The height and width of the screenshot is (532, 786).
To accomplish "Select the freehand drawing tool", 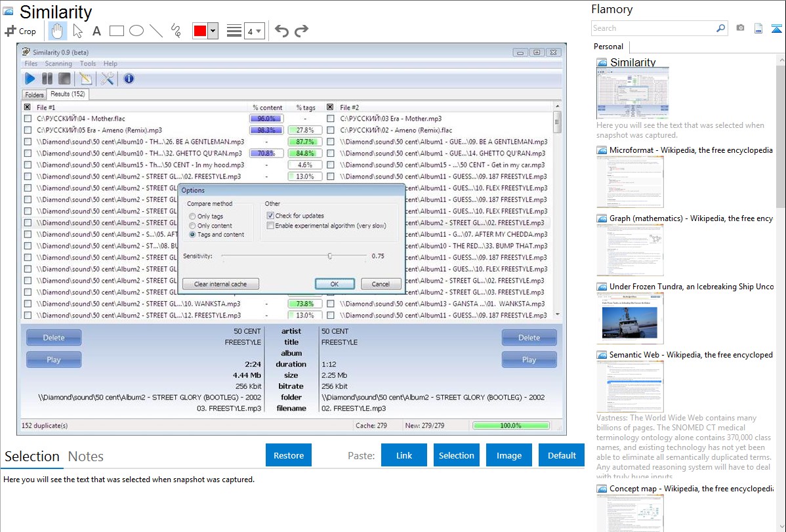I will click(x=176, y=31).
